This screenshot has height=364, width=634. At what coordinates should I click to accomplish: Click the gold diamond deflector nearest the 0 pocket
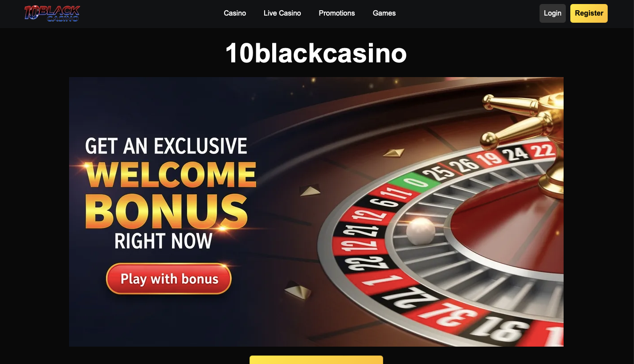tap(393, 153)
